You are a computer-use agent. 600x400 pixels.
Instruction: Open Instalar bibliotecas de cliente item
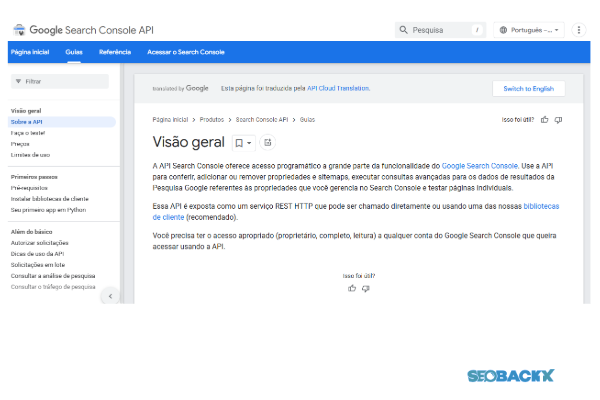50,199
